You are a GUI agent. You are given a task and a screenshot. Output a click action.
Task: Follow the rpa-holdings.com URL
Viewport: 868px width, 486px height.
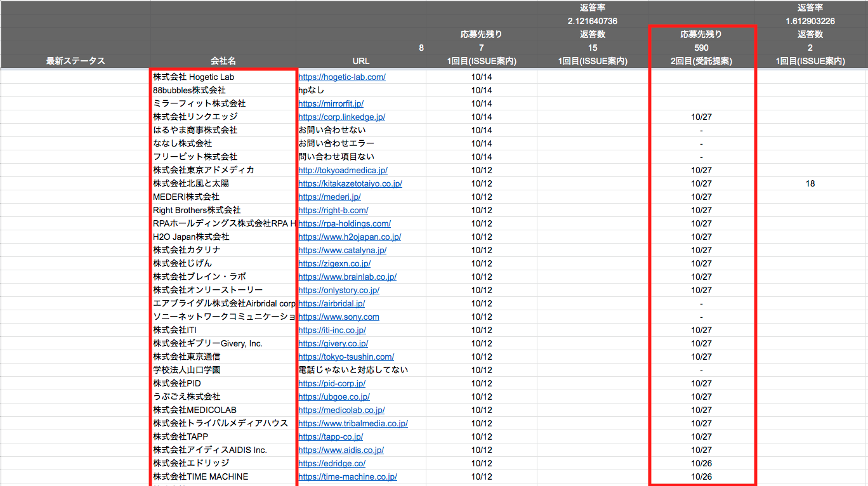[x=345, y=223]
